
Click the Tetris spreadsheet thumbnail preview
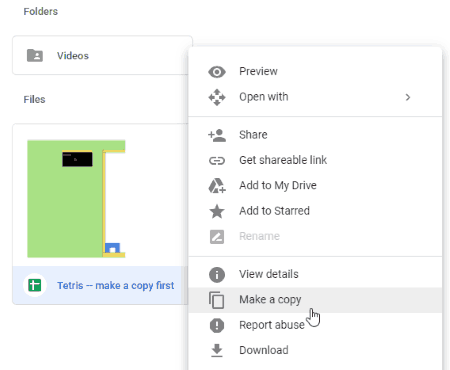point(76,199)
